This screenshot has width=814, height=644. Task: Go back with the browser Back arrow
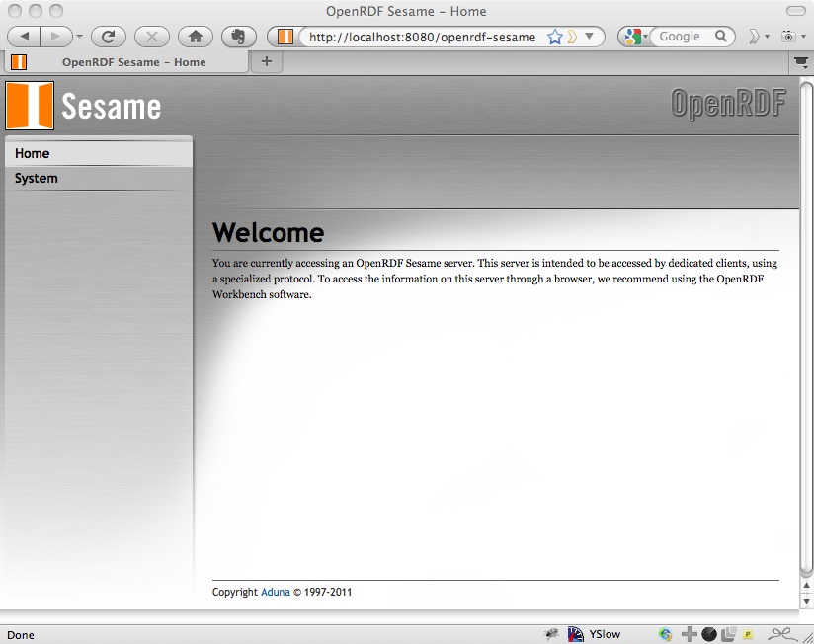tap(25, 37)
